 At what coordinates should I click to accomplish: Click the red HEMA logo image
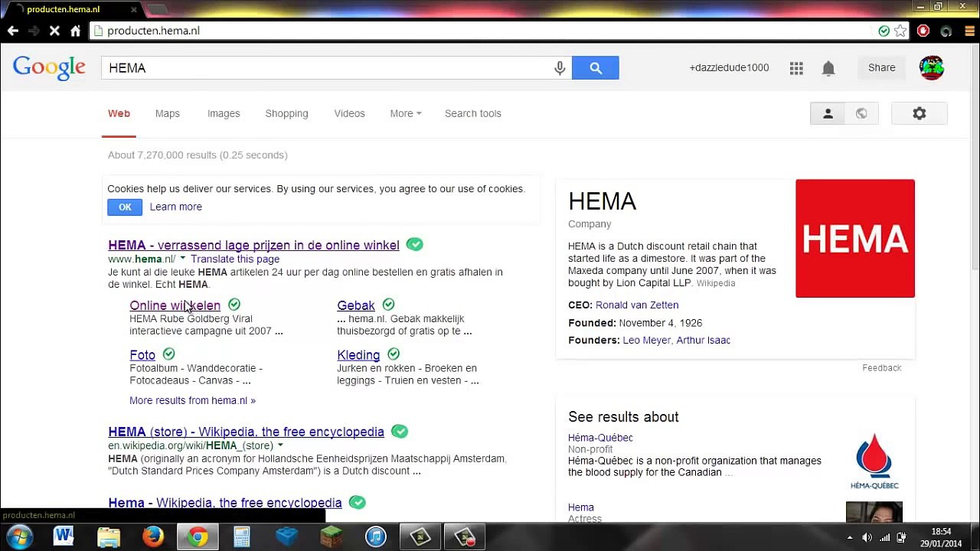pyautogui.click(x=855, y=238)
